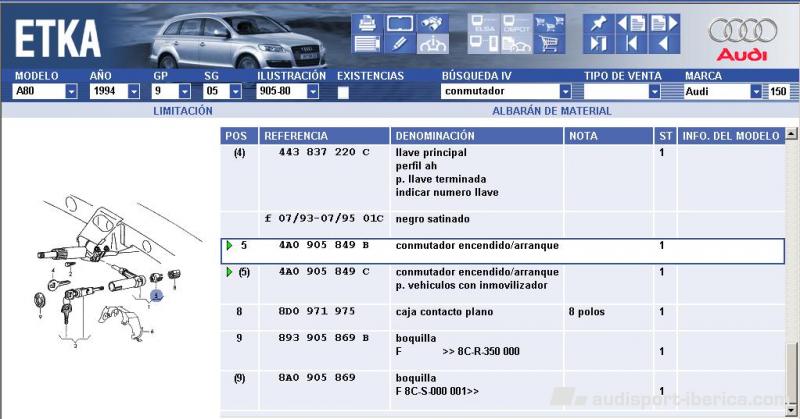
Task: Open the DEPOT icon
Action: 516,22
